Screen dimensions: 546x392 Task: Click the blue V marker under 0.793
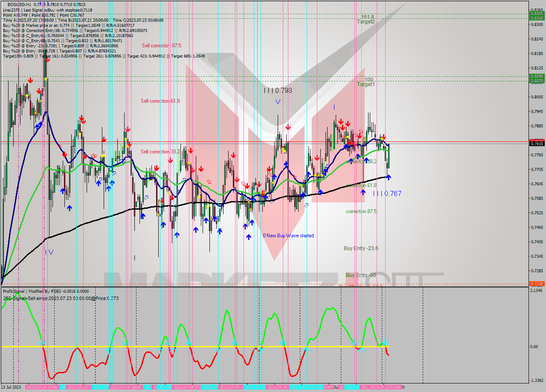point(278,102)
